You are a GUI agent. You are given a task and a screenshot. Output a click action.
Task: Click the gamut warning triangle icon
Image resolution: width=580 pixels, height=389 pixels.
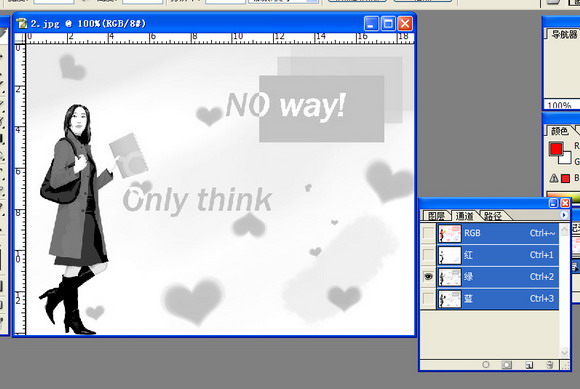(554, 178)
